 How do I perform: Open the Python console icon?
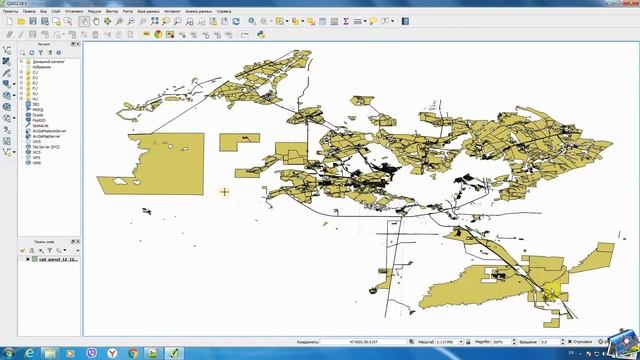(x=261, y=35)
